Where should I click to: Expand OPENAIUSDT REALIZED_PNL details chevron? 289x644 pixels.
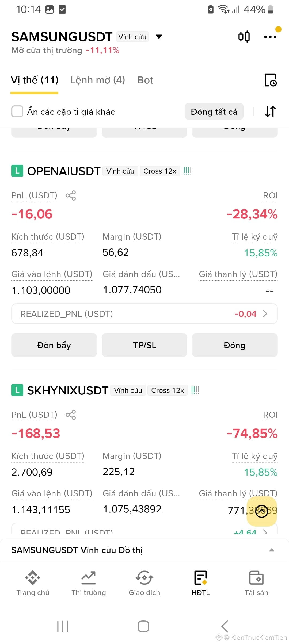tap(265, 313)
